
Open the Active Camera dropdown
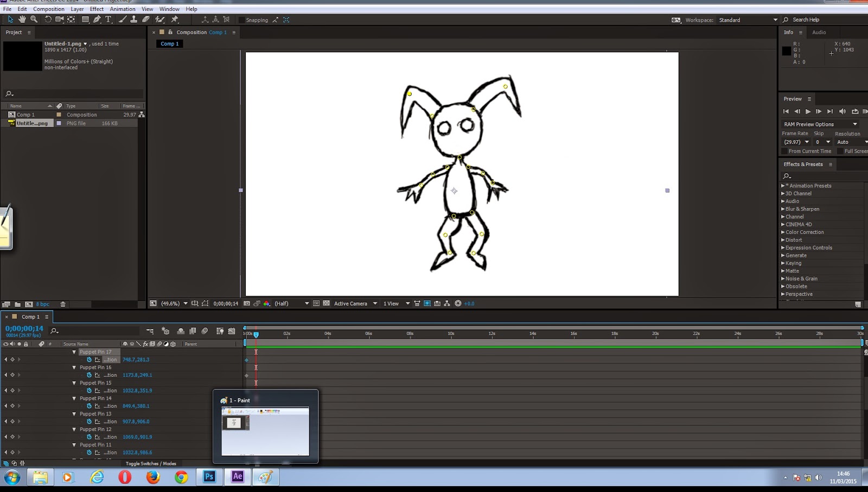point(355,304)
